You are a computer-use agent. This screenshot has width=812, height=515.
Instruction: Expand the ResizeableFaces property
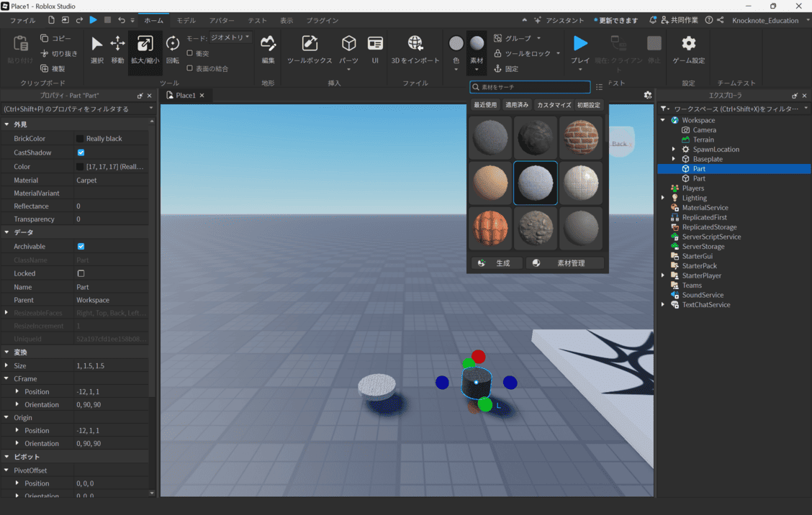(x=6, y=313)
